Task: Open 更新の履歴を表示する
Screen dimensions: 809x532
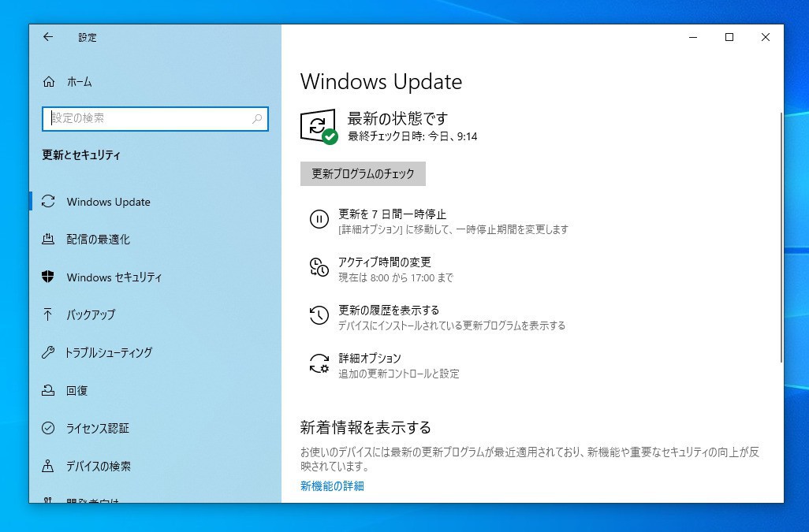Action: tap(389, 310)
